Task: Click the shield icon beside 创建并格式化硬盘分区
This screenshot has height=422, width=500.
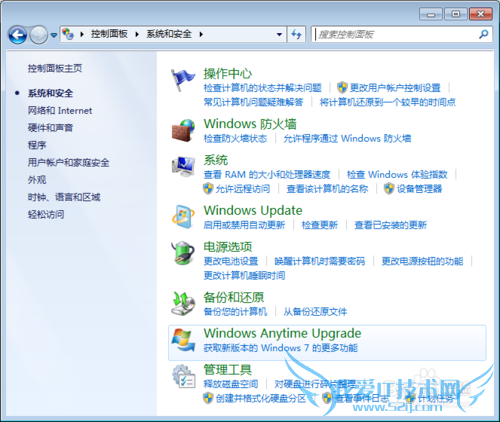Action: pos(208,398)
